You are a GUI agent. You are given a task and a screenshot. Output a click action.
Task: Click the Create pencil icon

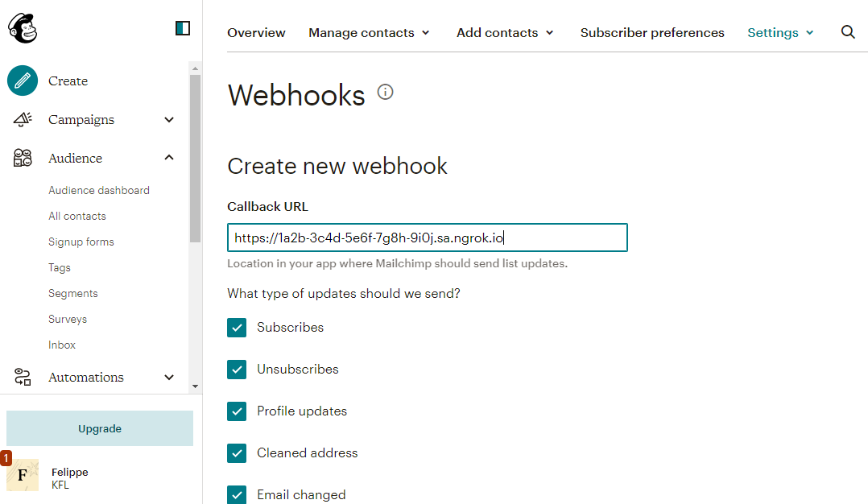(x=23, y=81)
